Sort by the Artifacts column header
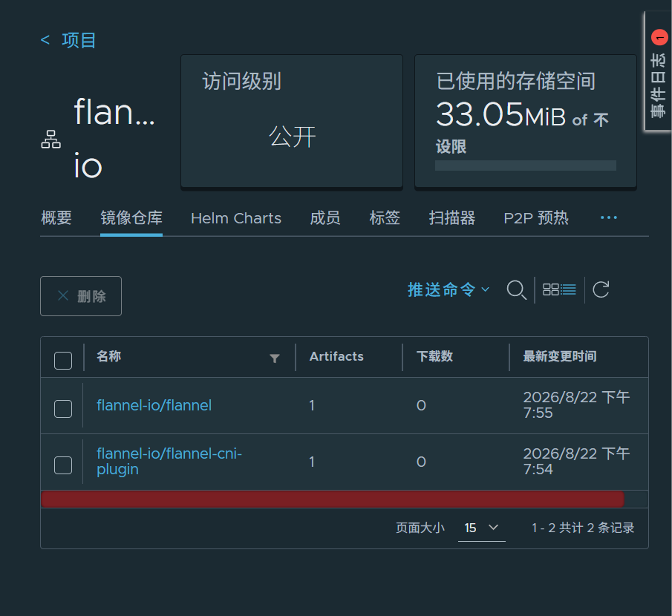 (336, 356)
